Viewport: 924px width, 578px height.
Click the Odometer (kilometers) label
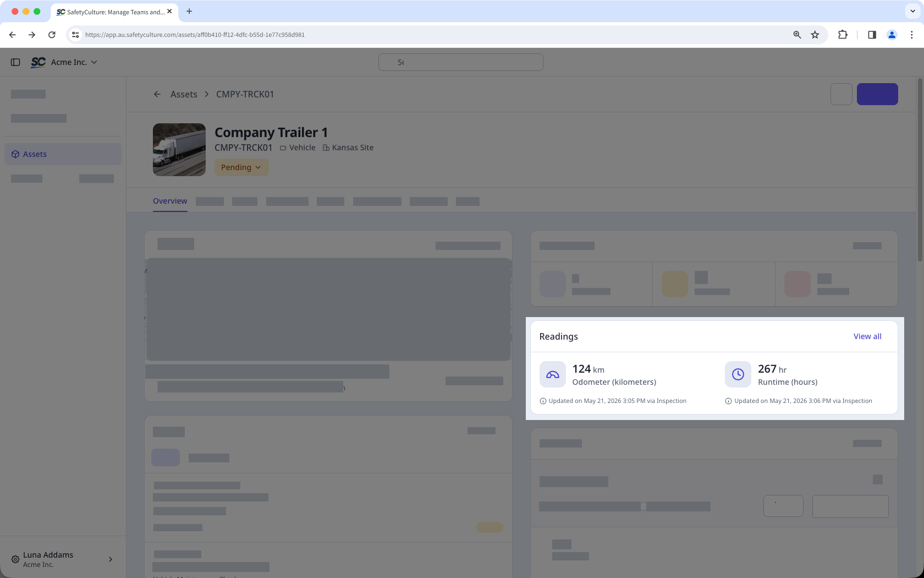coord(614,382)
